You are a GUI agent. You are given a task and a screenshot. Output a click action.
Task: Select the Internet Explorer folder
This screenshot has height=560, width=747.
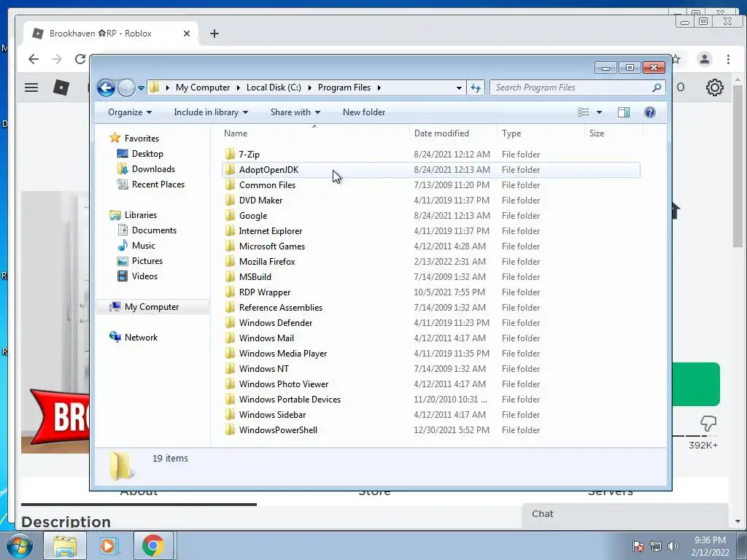[430, 231]
